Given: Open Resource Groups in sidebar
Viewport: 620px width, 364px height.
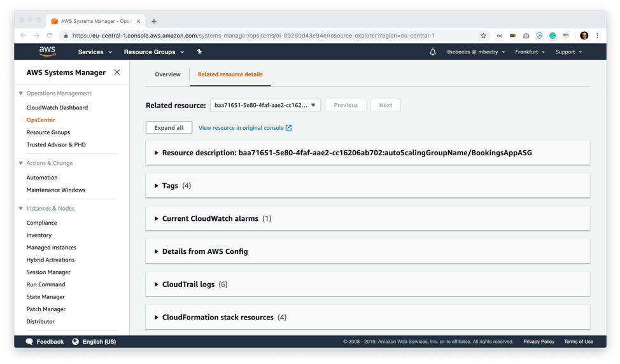Looking at the screenshot, I should [x=48, y=132].
